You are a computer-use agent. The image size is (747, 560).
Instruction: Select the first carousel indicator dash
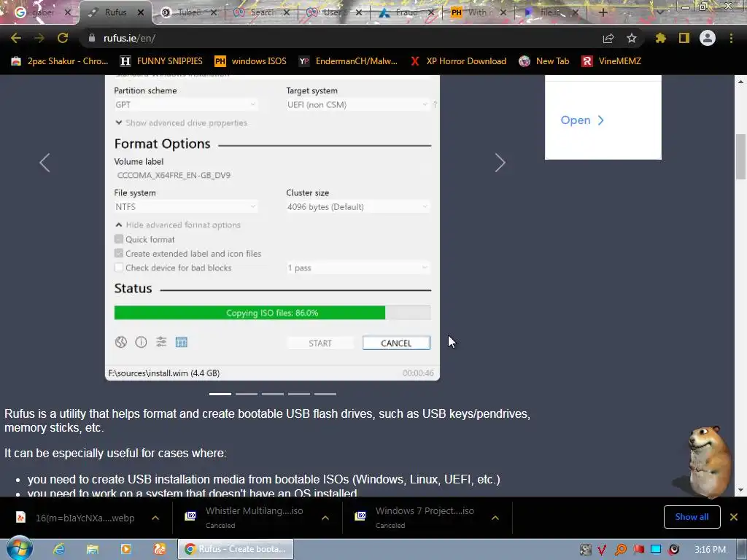[x=220, y=394]
